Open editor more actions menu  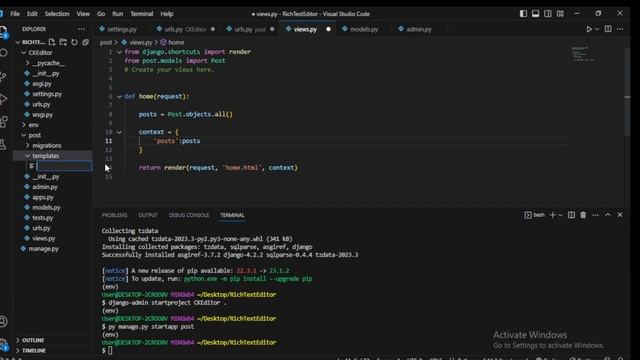tap(620, 29)
